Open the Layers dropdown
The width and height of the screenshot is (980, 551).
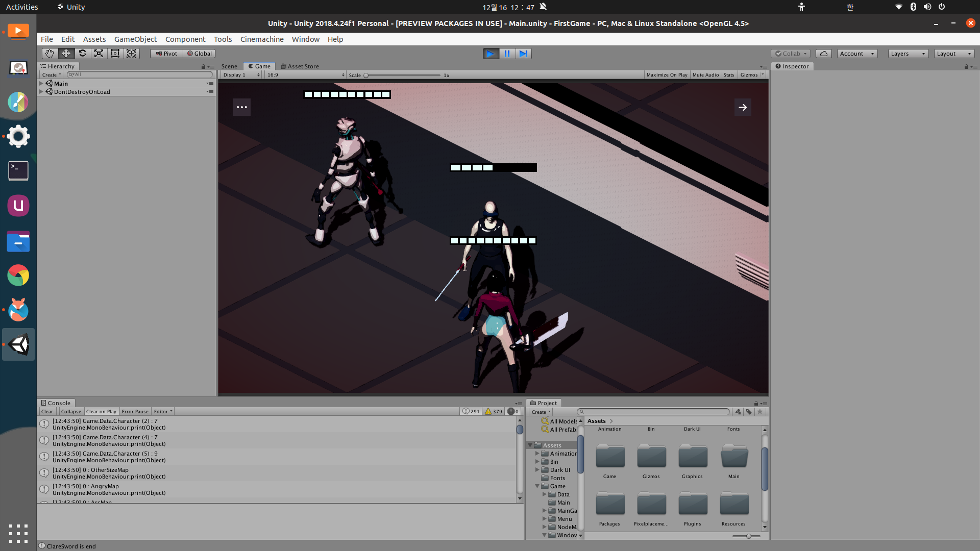coord(908,54)
